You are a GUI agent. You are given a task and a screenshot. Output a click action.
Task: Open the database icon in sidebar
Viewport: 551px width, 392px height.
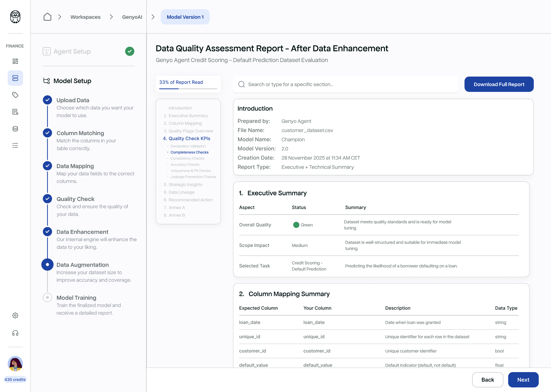(x=15, y=129)
